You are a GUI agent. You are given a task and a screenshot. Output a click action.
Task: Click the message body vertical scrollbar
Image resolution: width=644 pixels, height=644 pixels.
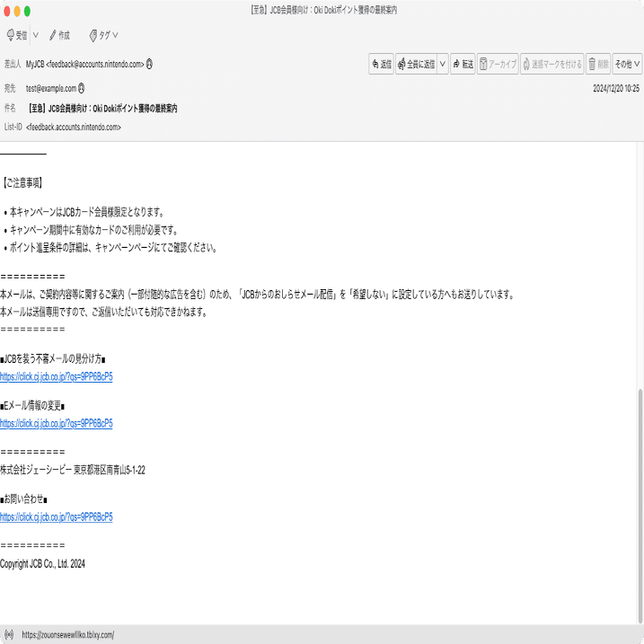640,506
